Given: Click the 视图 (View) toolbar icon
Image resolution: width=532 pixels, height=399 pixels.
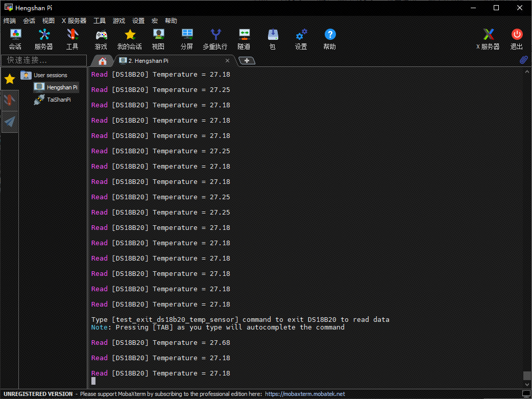Looking at the screenshot, I should point(158,39).
